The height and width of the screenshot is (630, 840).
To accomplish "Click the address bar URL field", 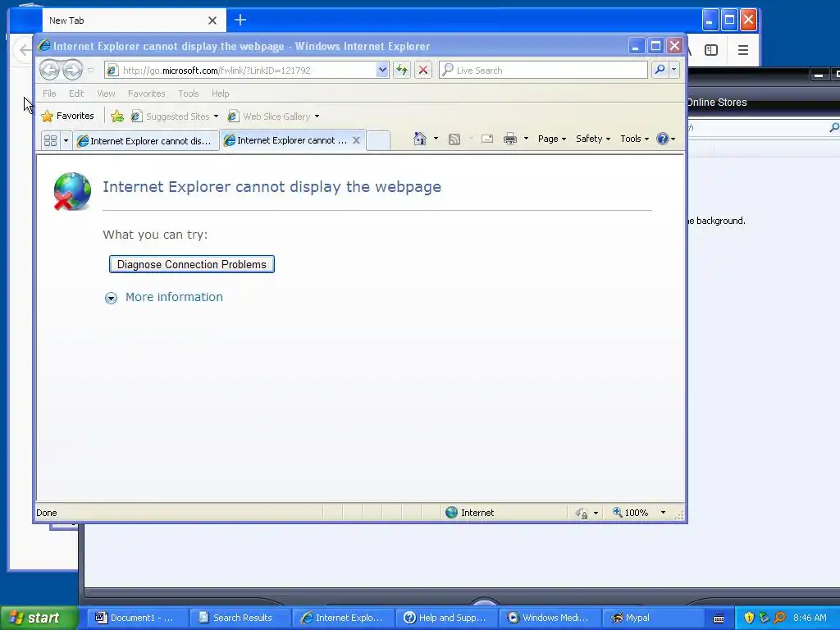I will pyautogui.click(x=241, y=71).
